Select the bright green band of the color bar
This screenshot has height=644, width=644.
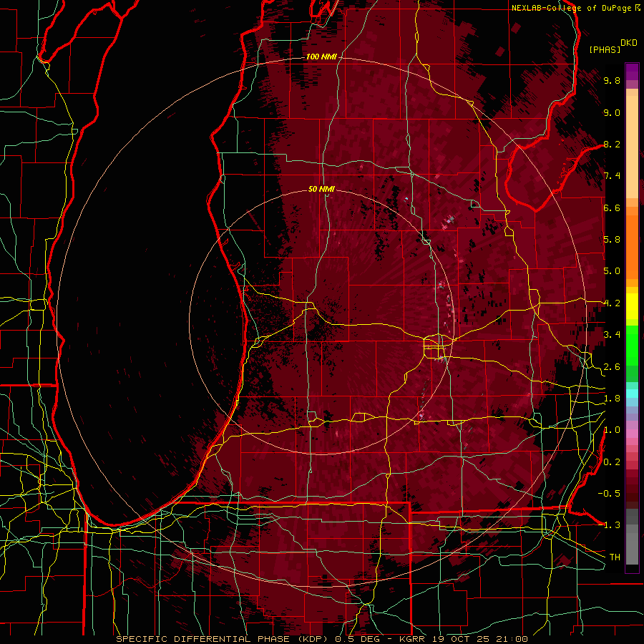coord(632,346)
